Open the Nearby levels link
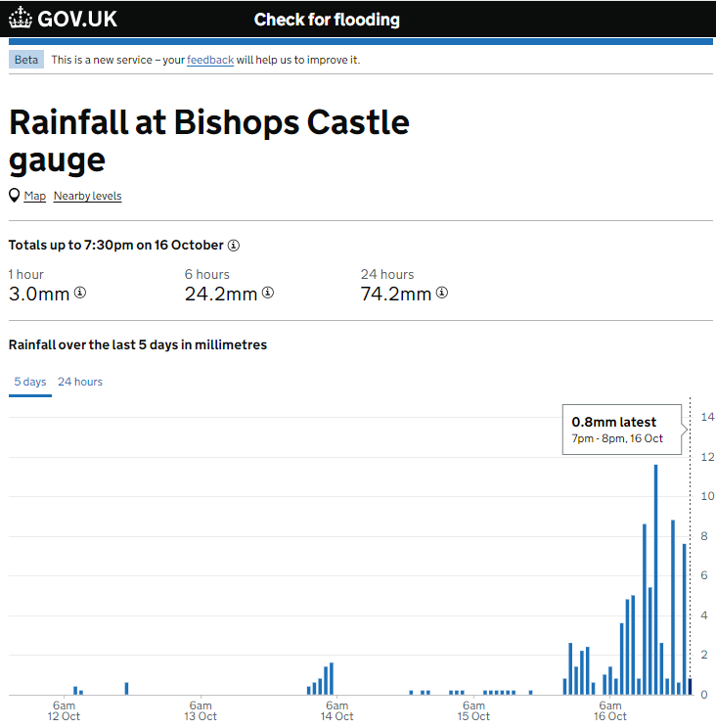This screenshot has height=728, width=716. coord(88,196)
